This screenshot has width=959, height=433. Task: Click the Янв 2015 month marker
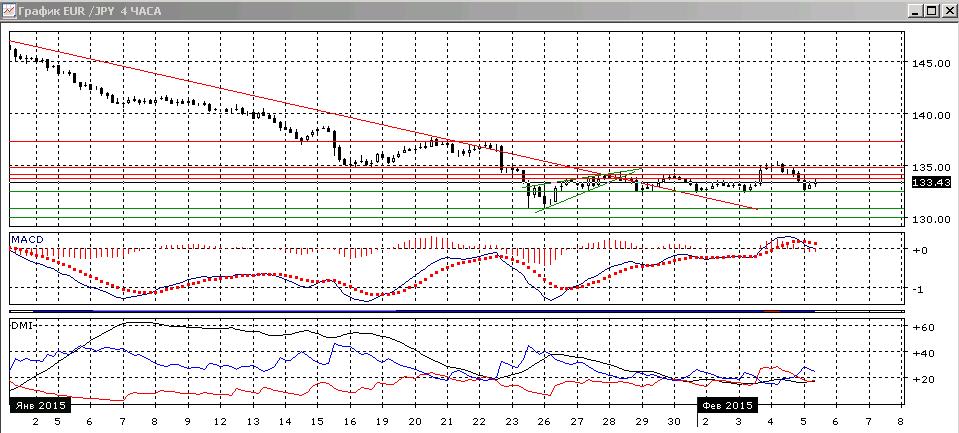tap(39, 405)
